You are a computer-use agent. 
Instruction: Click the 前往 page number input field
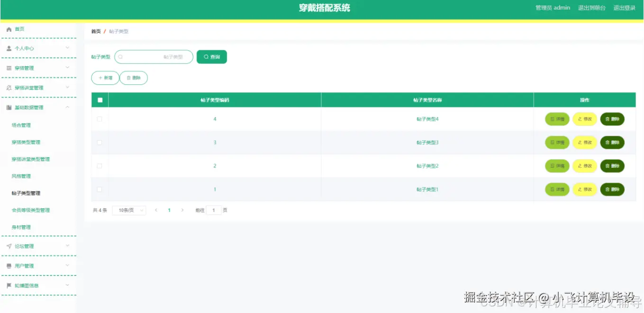215,210
